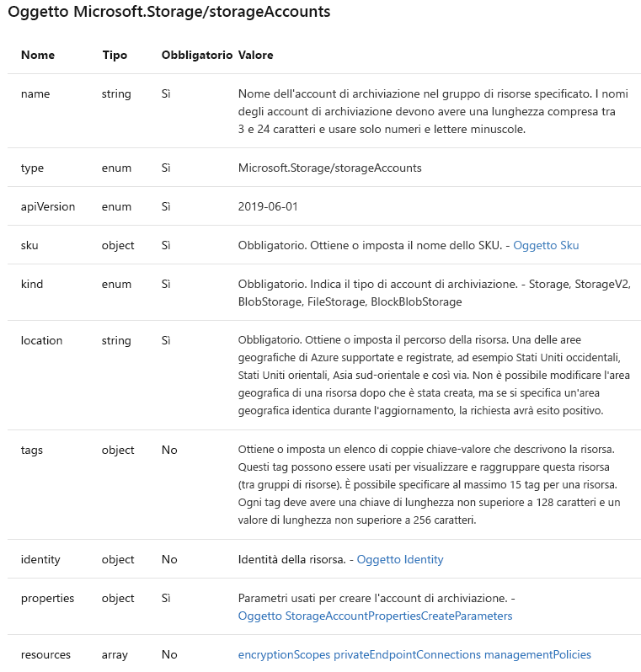Click the Tipo column header
Viewport: 641px width, 672px height.
115,55
